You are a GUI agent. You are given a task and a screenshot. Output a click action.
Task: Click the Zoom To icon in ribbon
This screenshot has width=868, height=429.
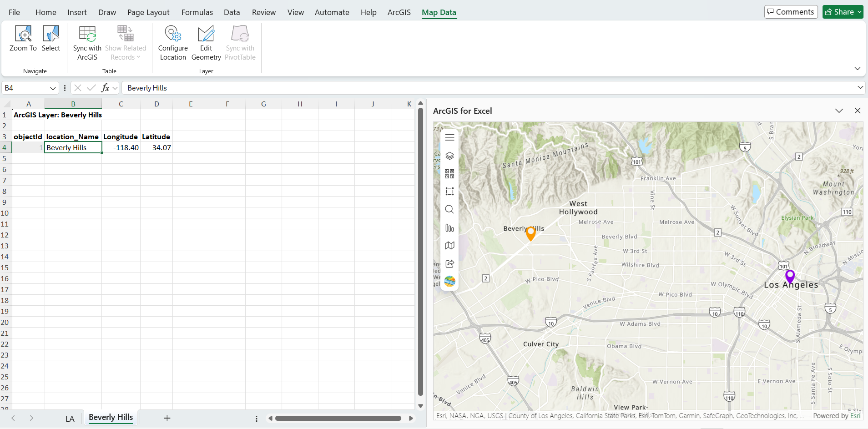coord(23,39)
